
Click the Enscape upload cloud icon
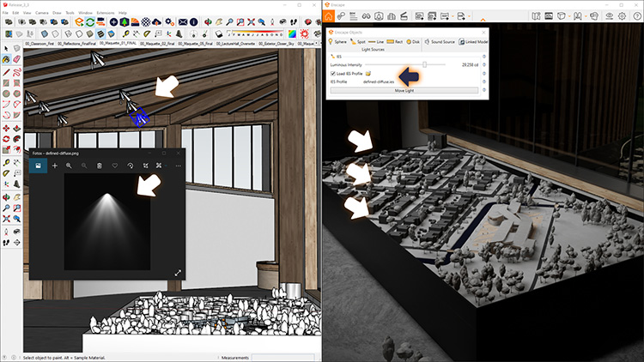156,21
